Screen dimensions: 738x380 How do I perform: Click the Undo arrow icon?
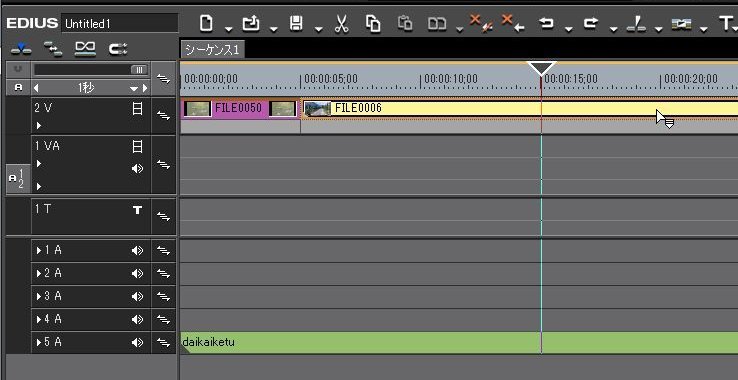click(546, 23)
